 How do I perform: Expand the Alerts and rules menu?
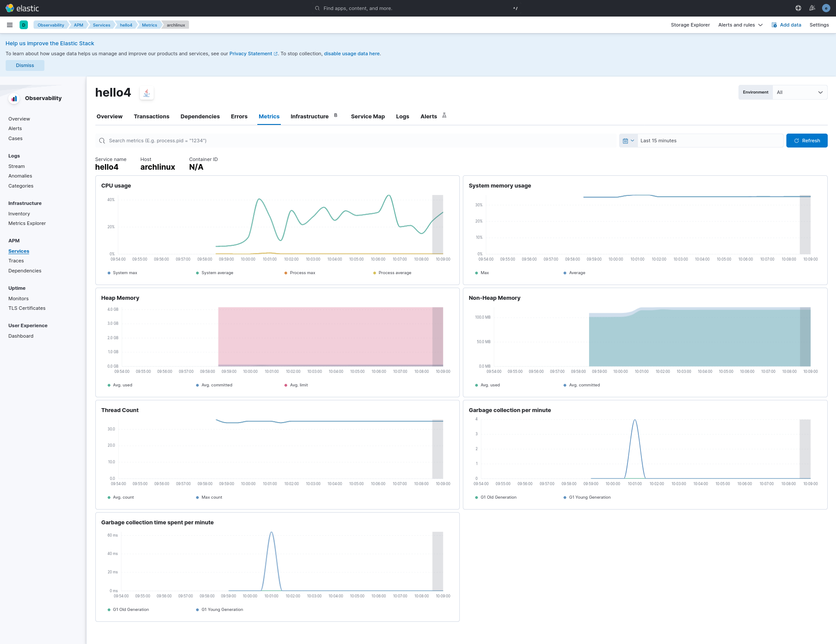pos(740,25)
